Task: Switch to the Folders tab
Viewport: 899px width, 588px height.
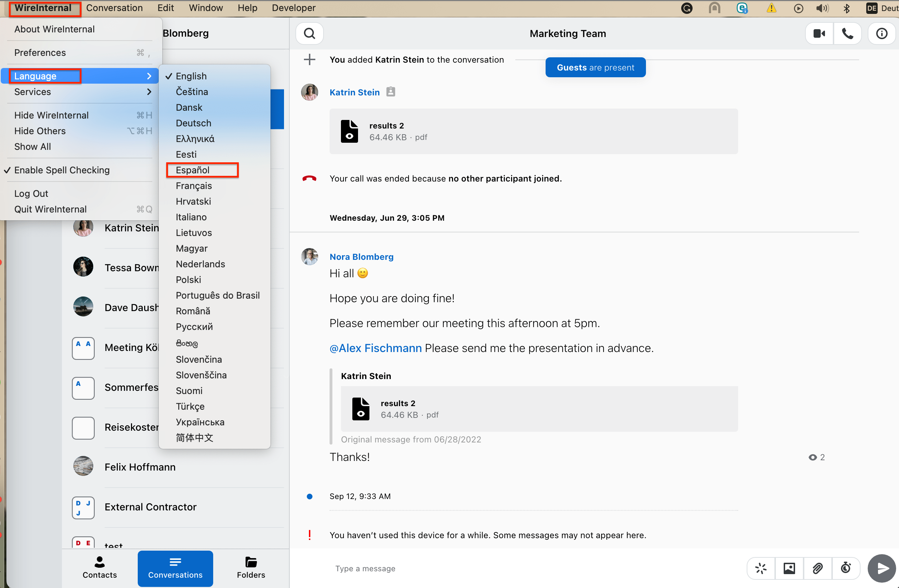Action: point(251,568)
